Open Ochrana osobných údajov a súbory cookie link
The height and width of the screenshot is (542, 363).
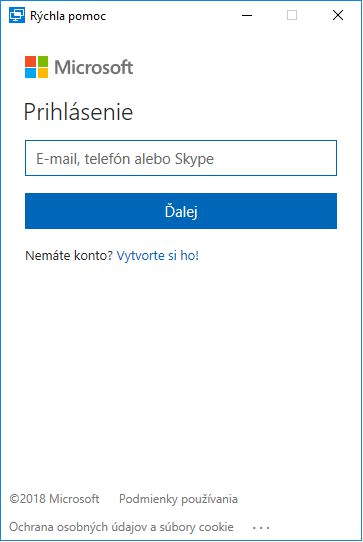121,527
